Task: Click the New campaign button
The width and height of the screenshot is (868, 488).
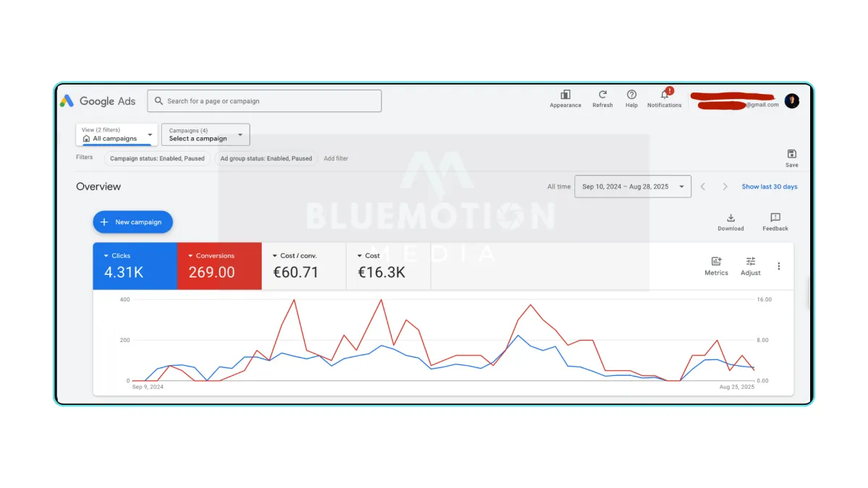Action: click(132, 222)
